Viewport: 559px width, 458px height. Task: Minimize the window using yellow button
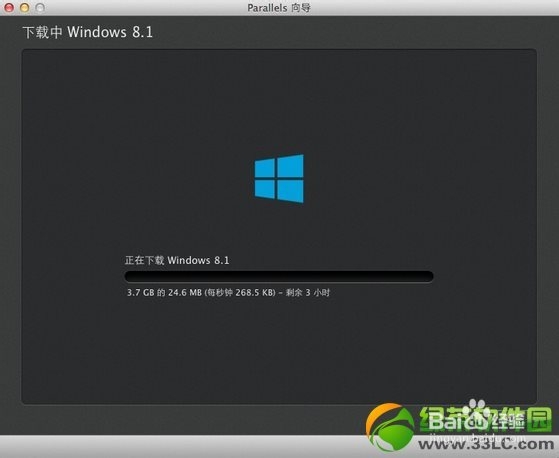click(x=25, y=7)
